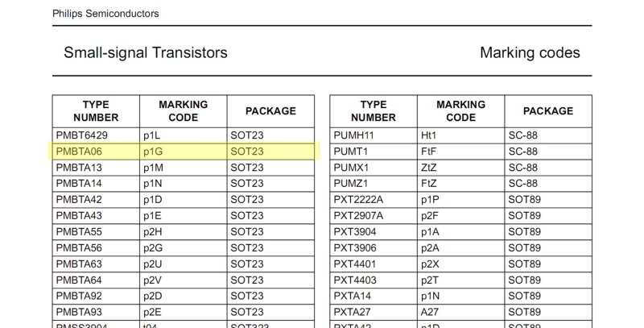Click MARKING CODE header in right table
The height and width of the screenshot is (328, 644).
[x=460, y=111]
